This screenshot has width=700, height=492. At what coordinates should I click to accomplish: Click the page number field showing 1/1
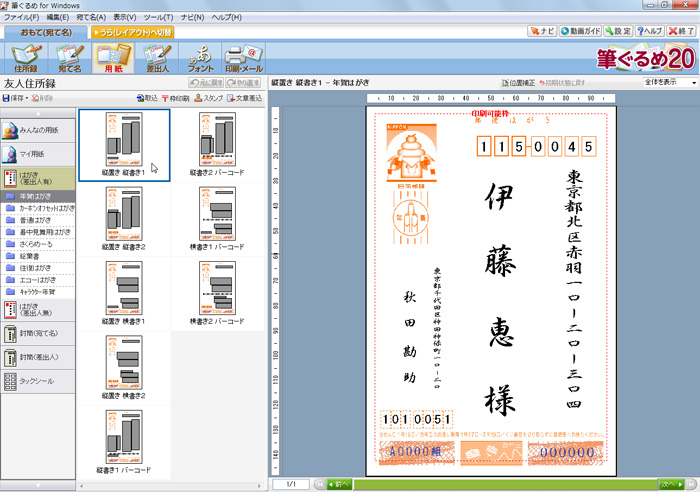[291, 484]
